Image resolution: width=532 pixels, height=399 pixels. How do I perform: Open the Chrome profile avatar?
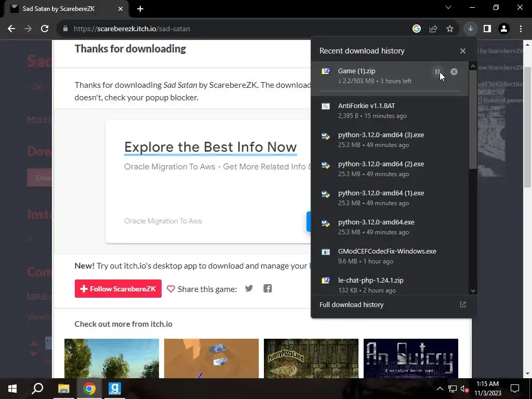[x=504, y=29]
